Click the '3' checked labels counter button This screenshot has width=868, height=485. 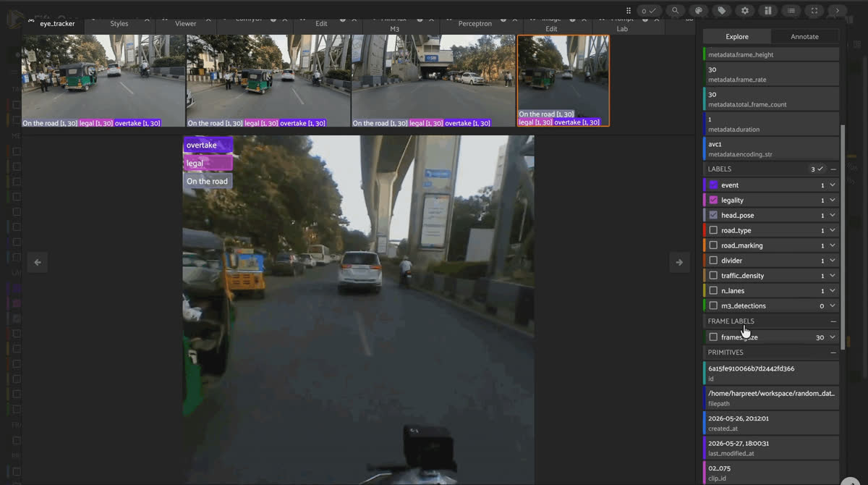coord(817,169)
